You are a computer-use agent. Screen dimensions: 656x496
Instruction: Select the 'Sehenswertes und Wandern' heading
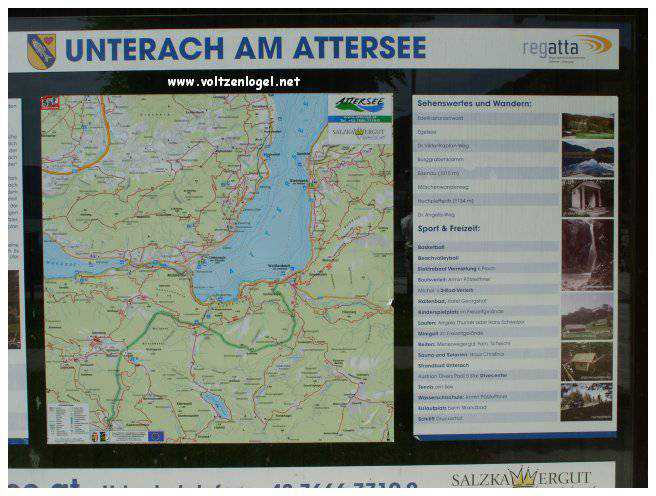[474, 104]
